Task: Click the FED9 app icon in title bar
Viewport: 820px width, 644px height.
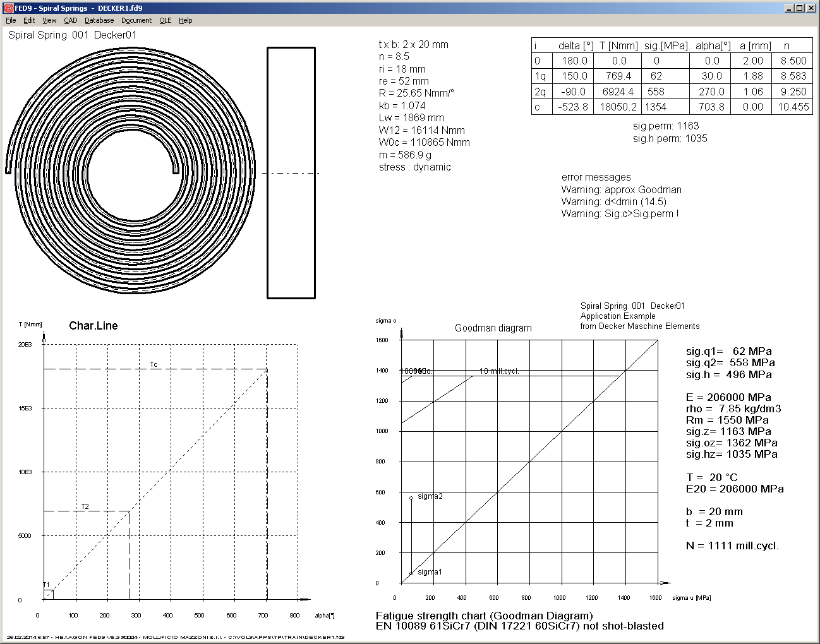Action: [x=8, y=8]
